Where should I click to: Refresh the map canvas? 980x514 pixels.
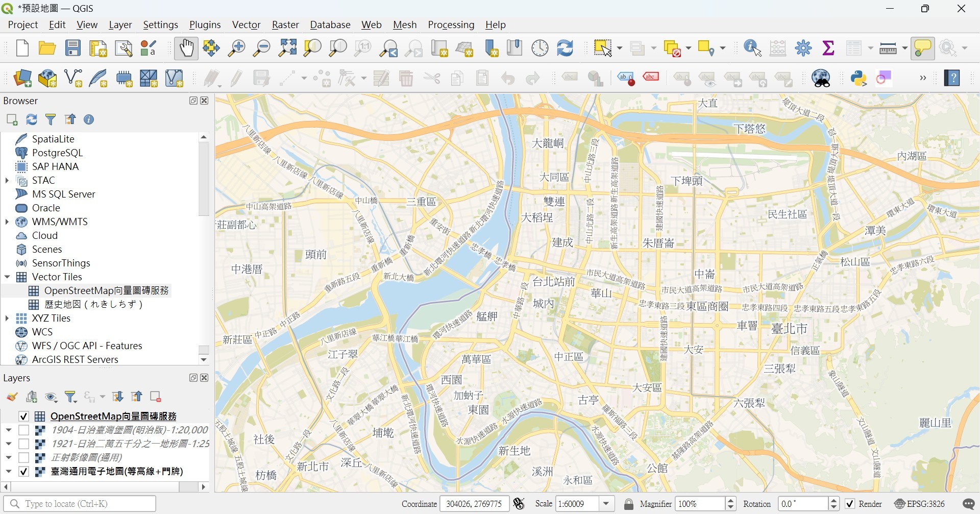pyautogui.click(x=565, y=47)
